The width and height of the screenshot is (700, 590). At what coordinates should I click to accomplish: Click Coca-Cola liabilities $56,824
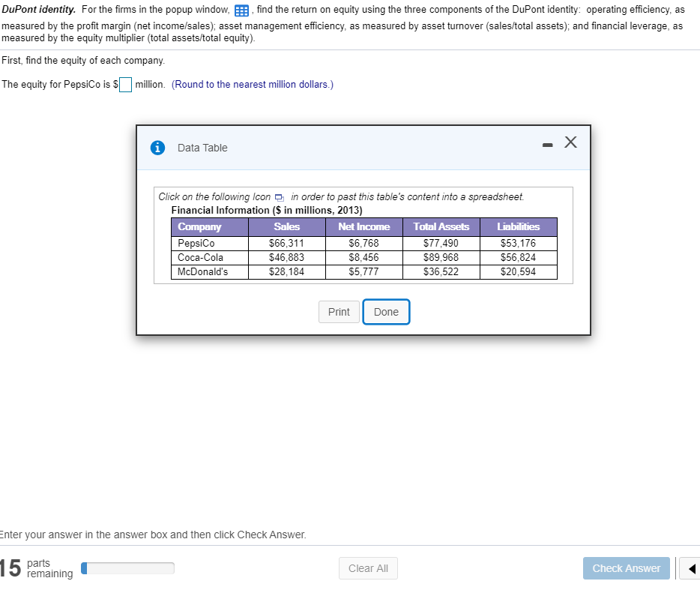pyautogui.click(x=519, y=258)
